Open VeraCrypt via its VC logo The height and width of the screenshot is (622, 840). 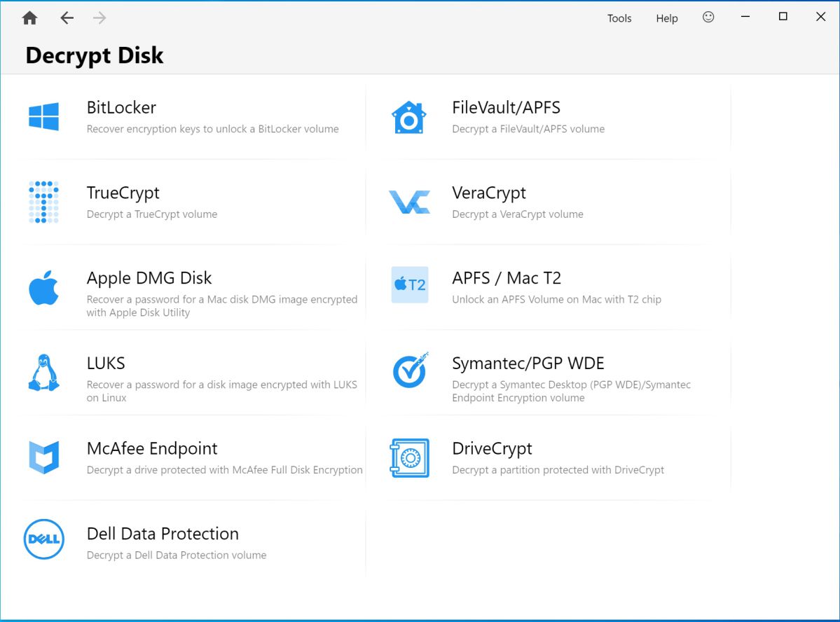coord(408,202)
